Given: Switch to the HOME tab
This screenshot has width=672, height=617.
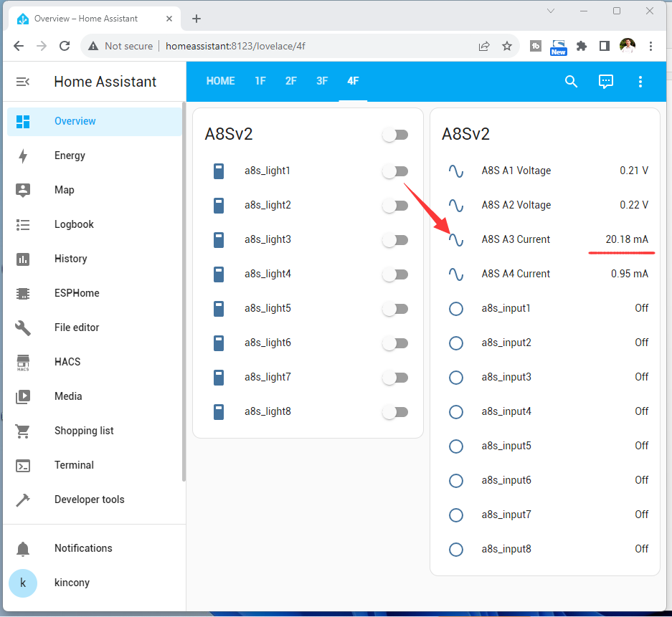Looking at the screenshot, I should (220, 81).
